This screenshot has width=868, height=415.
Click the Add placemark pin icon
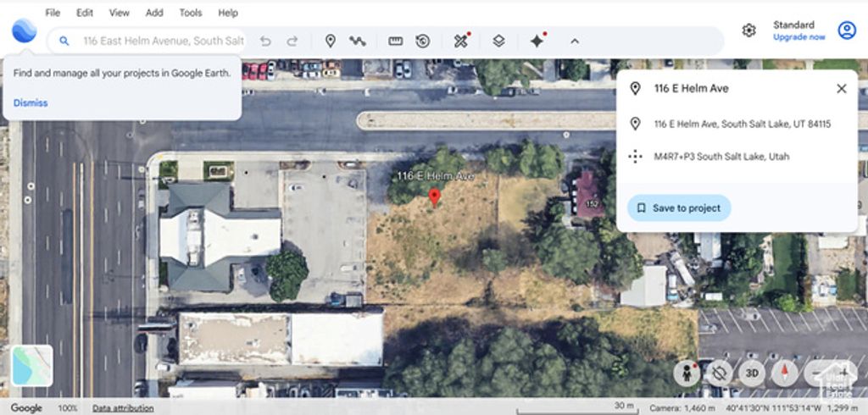point(331,41)
